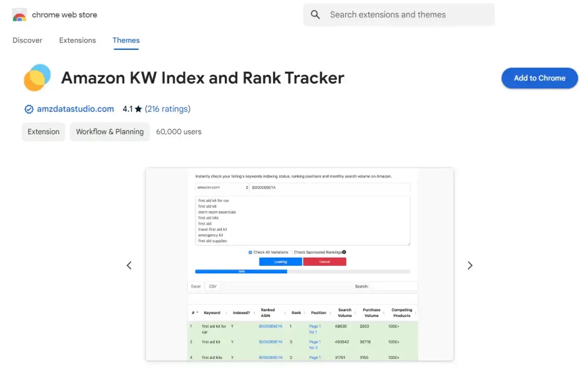Click Page 1 No 3 position link
588x368 pixels.
(315, 345)
